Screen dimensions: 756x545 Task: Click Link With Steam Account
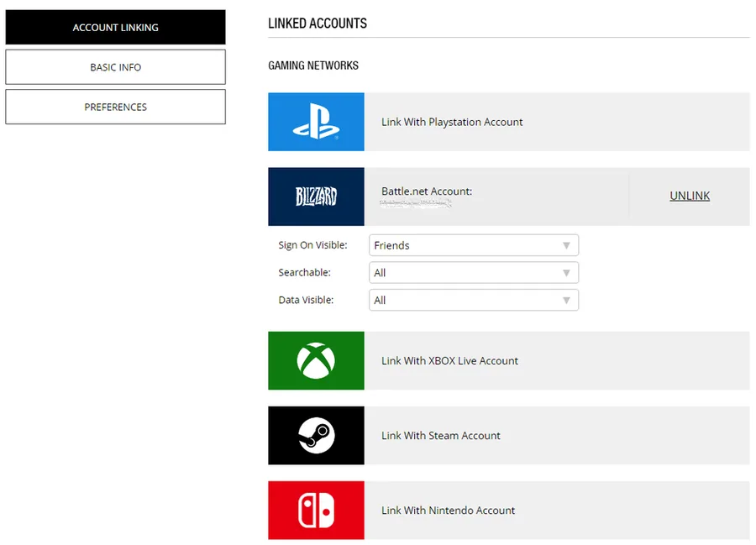[x=441, y=435]
